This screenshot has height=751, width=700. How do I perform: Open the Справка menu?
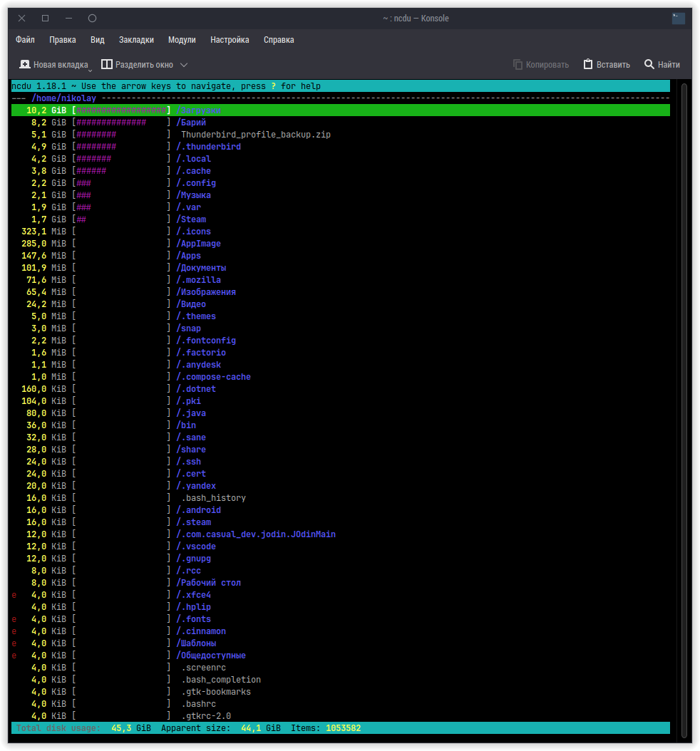click(279, 40)
